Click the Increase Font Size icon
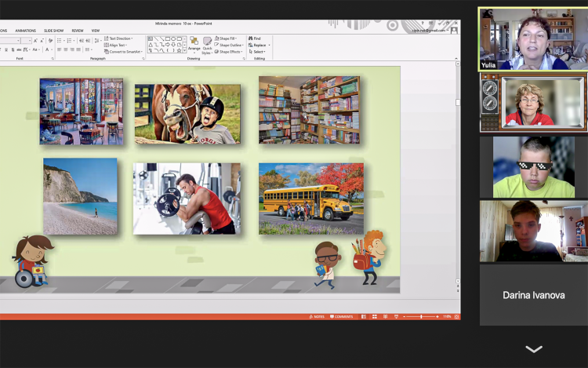This screenshot has height=368, width=588. point(35,41)
